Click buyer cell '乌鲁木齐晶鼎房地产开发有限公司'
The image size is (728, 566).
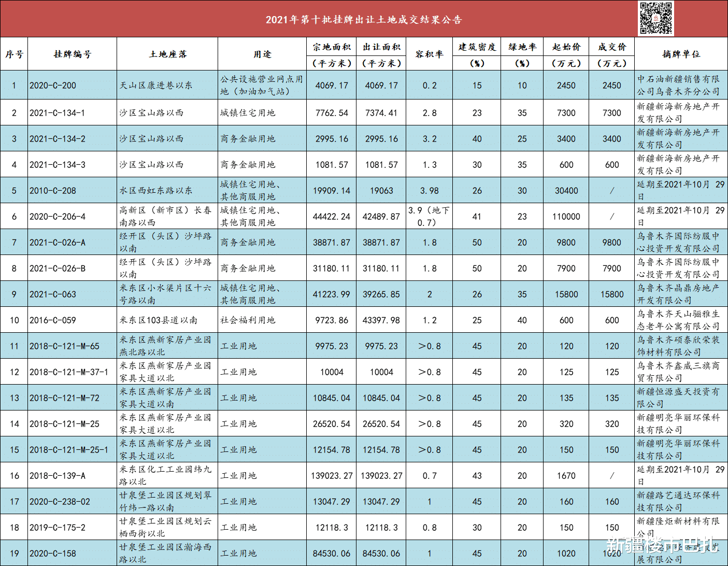681,294
